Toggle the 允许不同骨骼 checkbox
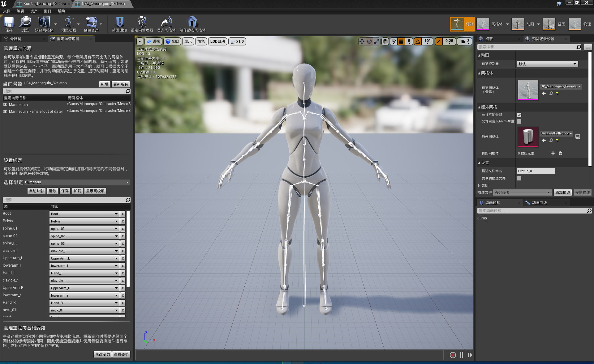Image resolution: width=594 pixels, height=364 pixels. (519, 115)
